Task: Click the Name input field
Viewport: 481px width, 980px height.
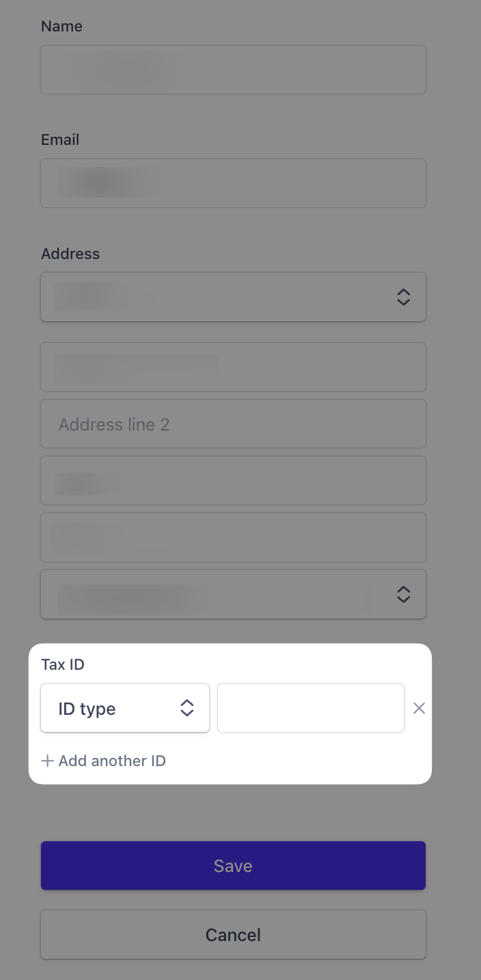Action: coord(233,70)
